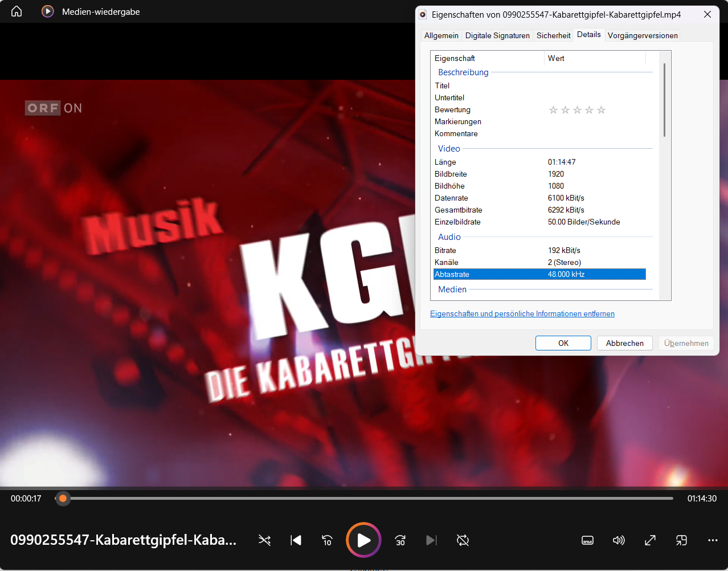Image resolution: width=728 pixels, height=571 pixels.
Task: Select the Details tab
Action: [x=588, y=34]
